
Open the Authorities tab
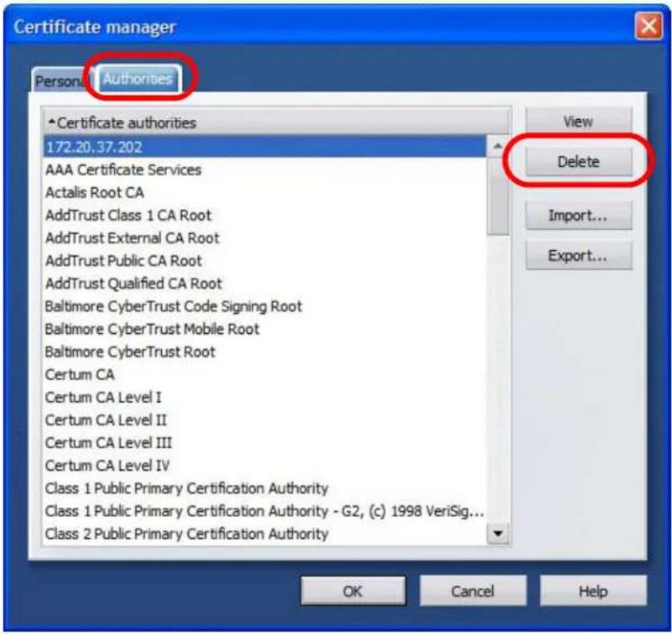[x=138, y=78]
